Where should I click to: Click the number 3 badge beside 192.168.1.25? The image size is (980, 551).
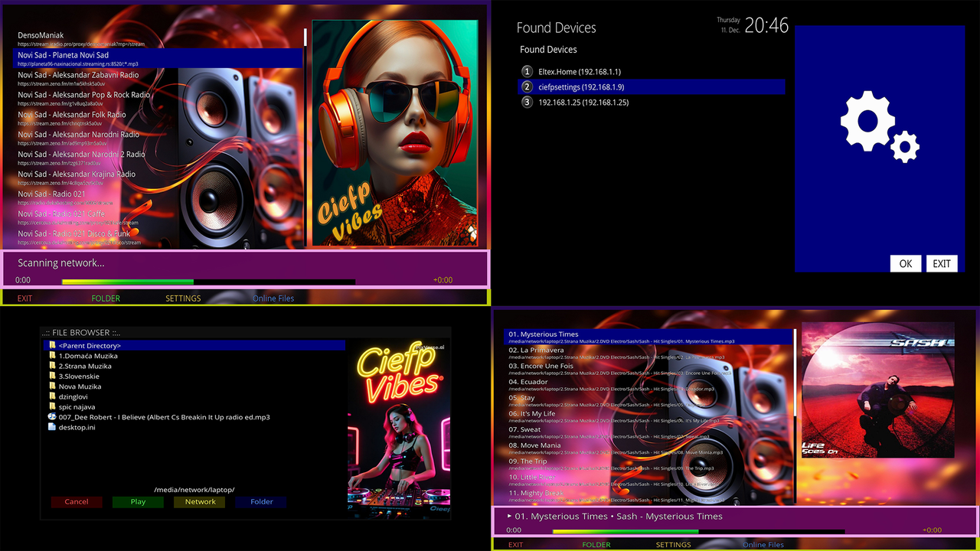pos(526,102)
